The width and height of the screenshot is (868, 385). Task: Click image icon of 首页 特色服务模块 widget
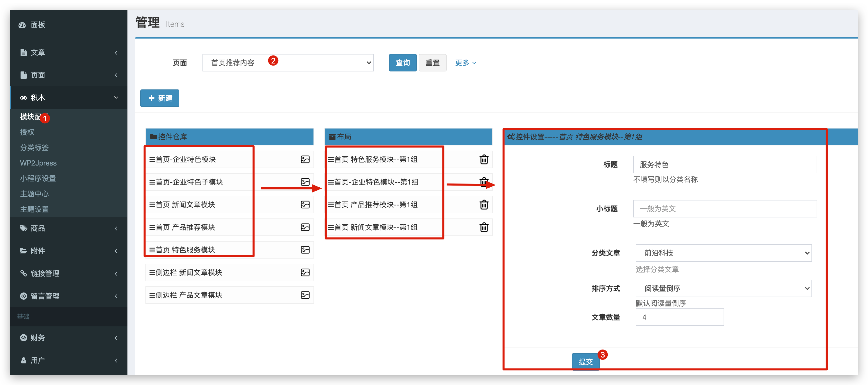305,250
